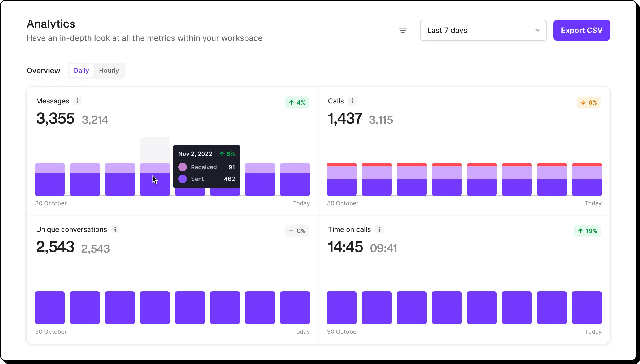This screenshot has width=640, height=364.
Task: Switch overview to Hourly view
Action: pos(109,71)
